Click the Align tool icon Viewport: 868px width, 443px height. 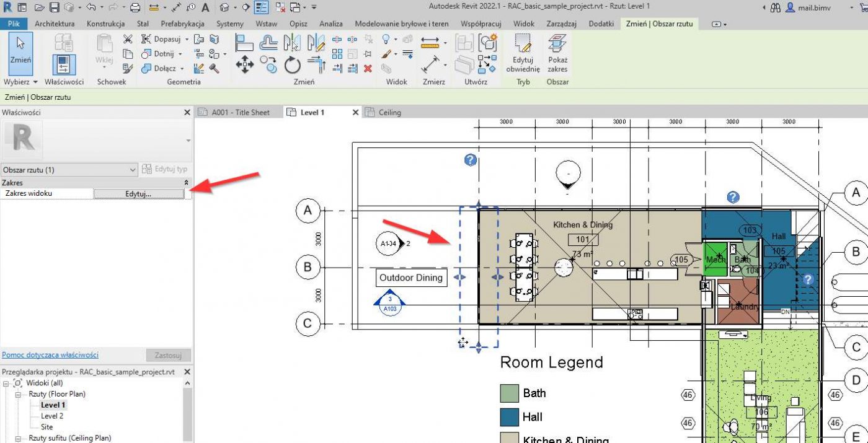point(244,42)
